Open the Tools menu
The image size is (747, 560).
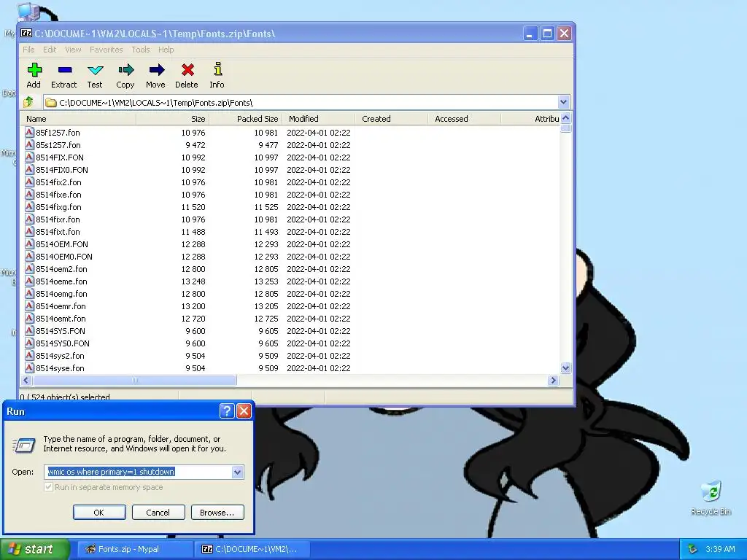click(x=141, y=50)
